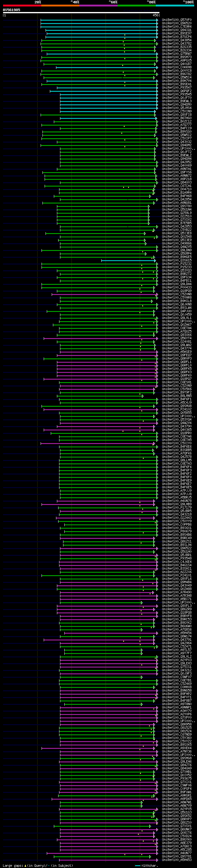Click the cyan alignment bar for UniRef100_Q570F0
This screenshot has height=868, width=197.
(x=99, y=20)
